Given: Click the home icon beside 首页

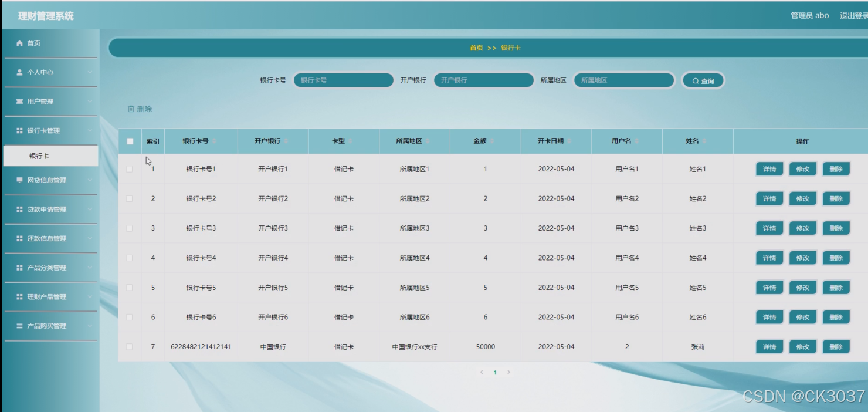Looking at the screenshot, I should (19, 43).
